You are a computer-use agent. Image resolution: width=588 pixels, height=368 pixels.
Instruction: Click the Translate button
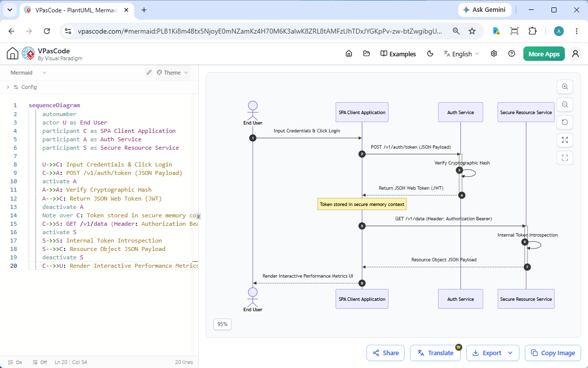tap(436, 353)
